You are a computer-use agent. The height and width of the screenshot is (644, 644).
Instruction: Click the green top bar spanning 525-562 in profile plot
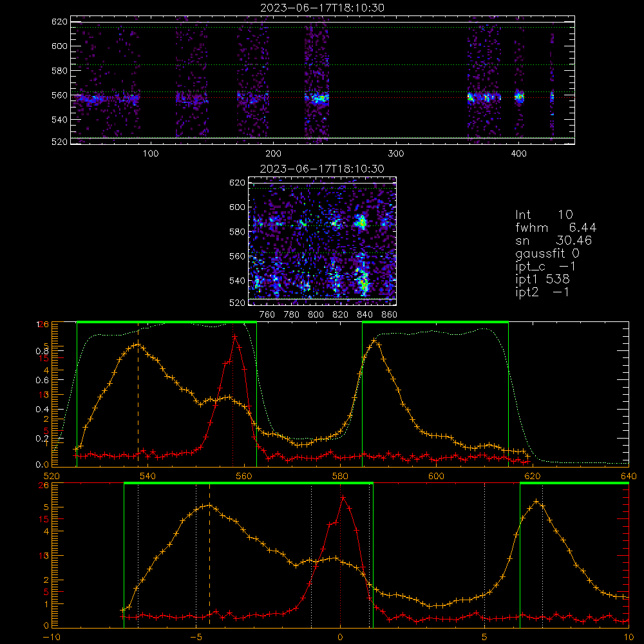coord(167,323)
